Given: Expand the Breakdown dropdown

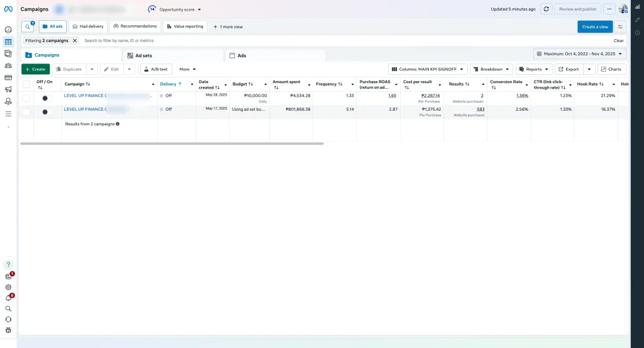Looking at the screenshot, I should tap(491, 69).
